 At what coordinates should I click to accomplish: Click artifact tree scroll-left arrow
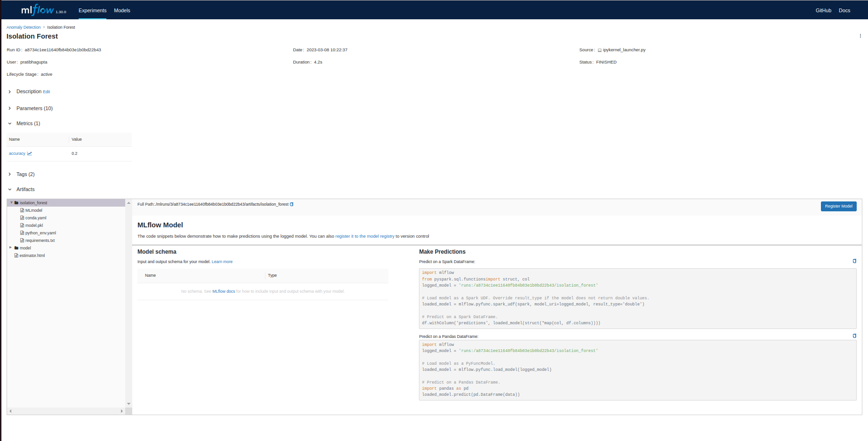[x=10, y=411]
